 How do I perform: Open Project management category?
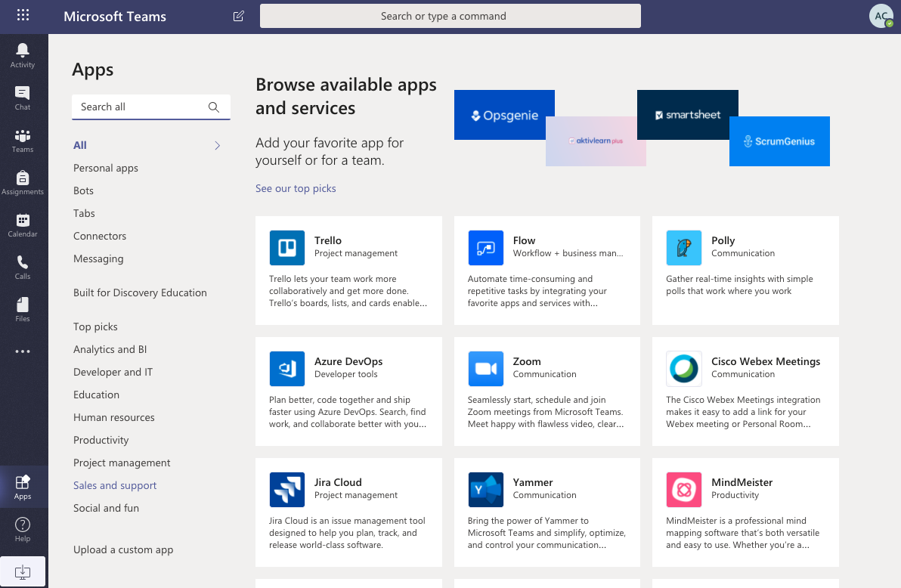pos(121,463)
